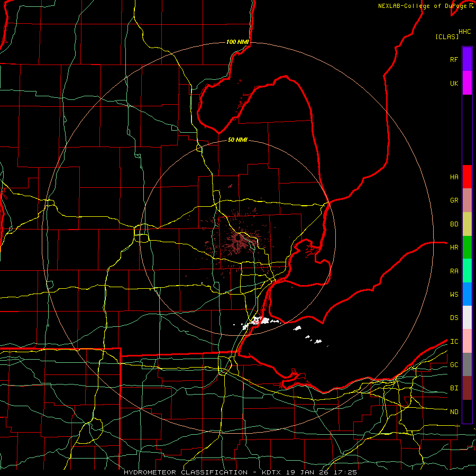Click the NEXLAB-College of DuPage text
Screen dimensions: 476x476
[423, 6]
